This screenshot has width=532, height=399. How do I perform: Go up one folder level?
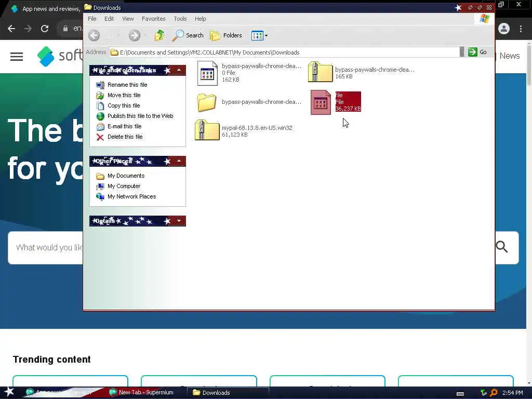pyautogui.click(x=160, y=35)
